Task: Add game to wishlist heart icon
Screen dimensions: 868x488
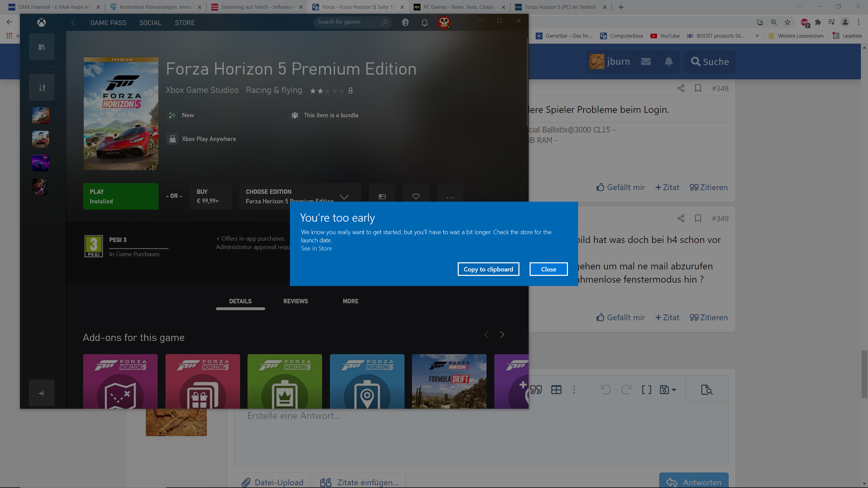Action: (x=416, y=196)
